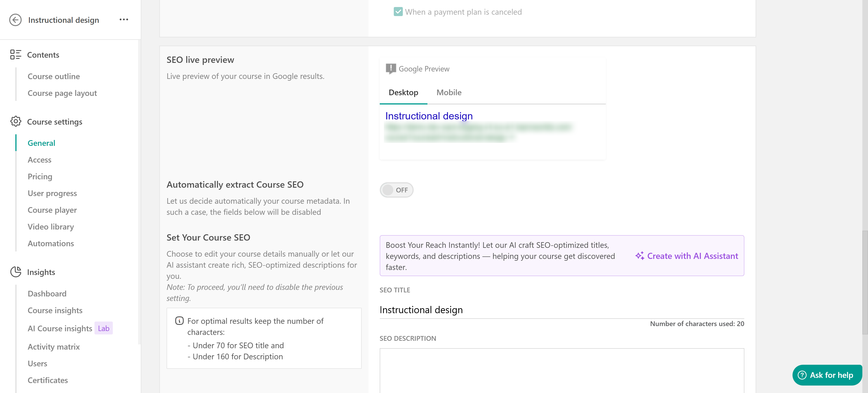Click the Course settings gear icon
The height and width of the screenshot is (393, 868).
point(16,121)
